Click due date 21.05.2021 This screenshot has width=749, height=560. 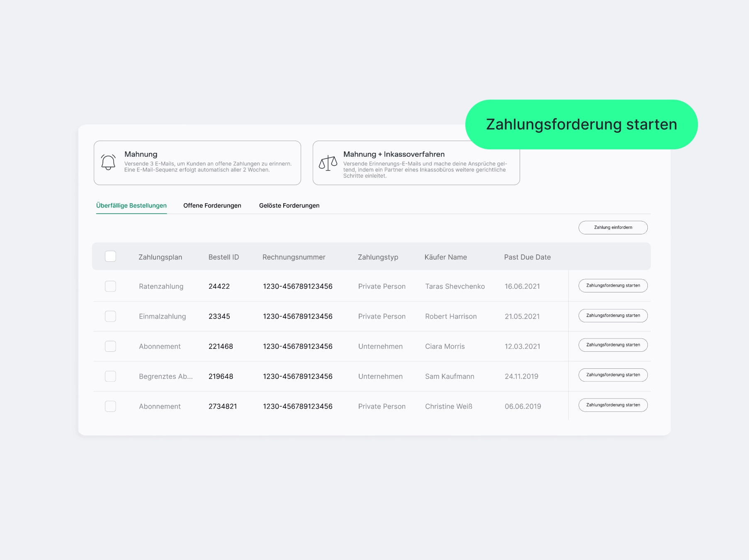[522, 316]
